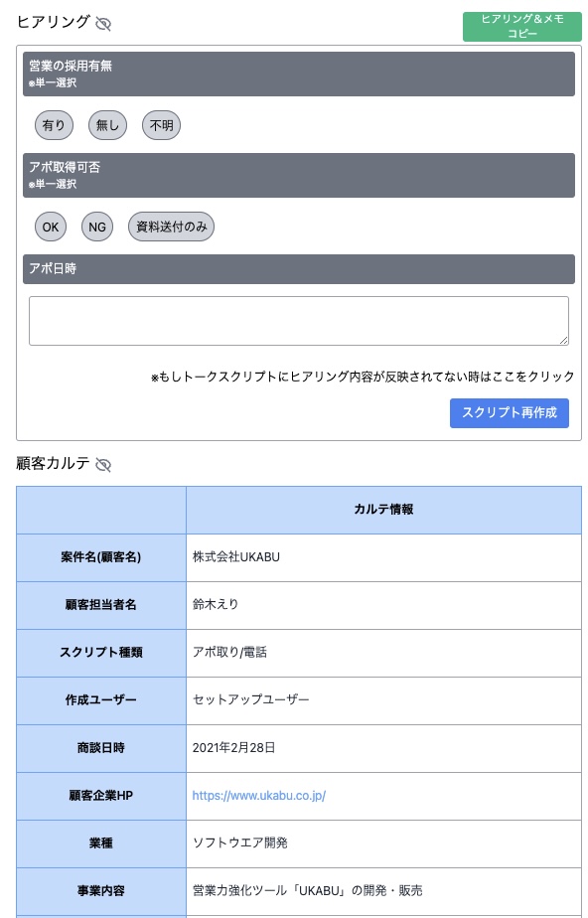The width and height of the screenshot is (588, 918).
Task: Select 有り for 営業の採用有無
Action: [54, 125]
